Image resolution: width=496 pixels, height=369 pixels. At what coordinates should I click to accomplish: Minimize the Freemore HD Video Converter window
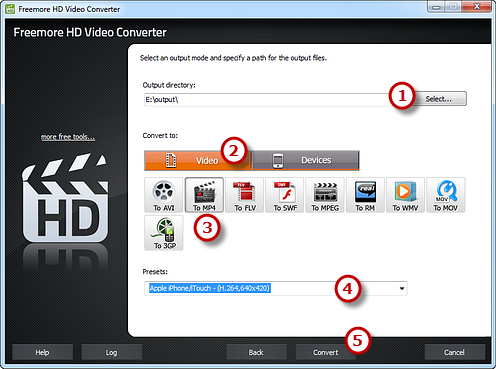(436, 7)
